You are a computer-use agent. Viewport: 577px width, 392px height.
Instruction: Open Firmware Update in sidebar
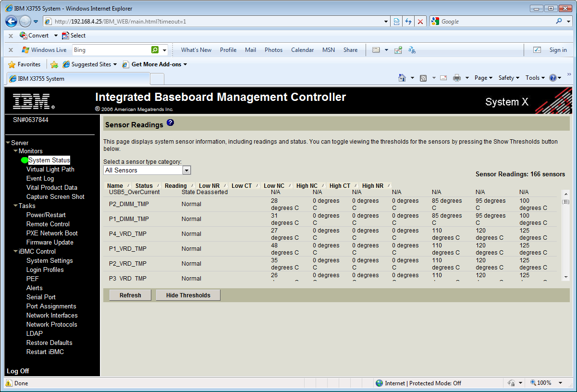(x=50, y=243)
